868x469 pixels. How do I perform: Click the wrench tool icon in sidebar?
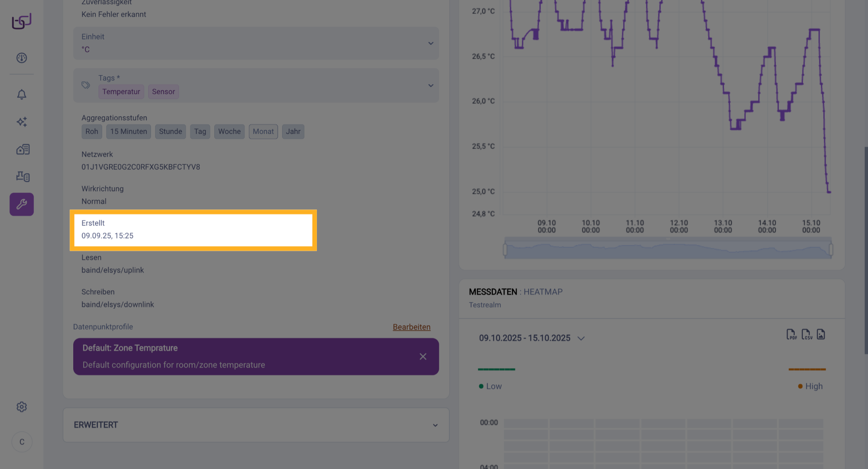tap(22, 204)
